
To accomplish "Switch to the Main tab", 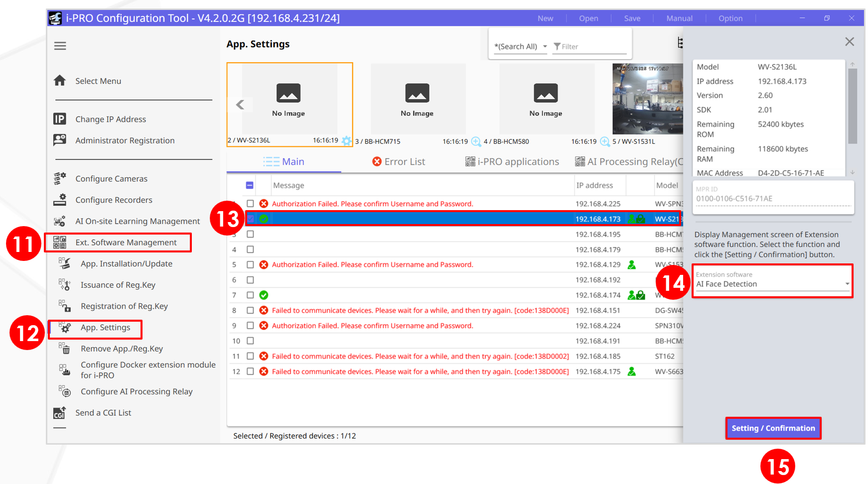I will (x=284, y=161).
